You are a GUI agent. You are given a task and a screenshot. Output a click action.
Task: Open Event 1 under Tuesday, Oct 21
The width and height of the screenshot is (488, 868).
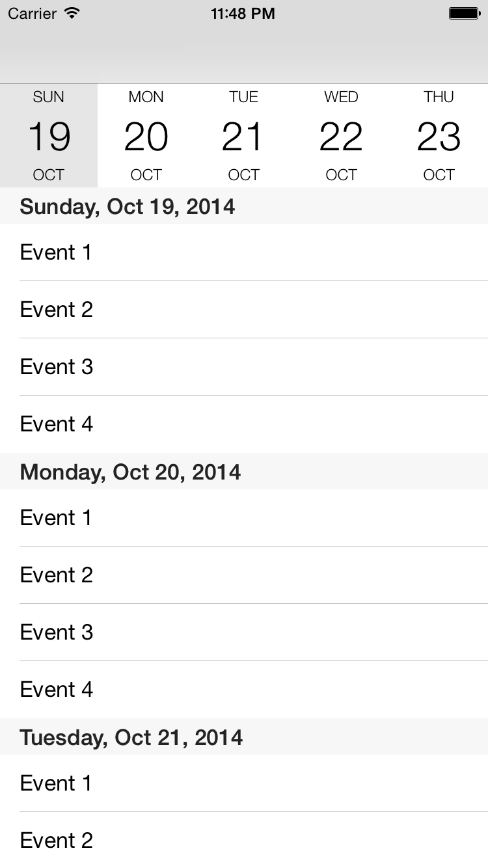(x=244, y=783)
